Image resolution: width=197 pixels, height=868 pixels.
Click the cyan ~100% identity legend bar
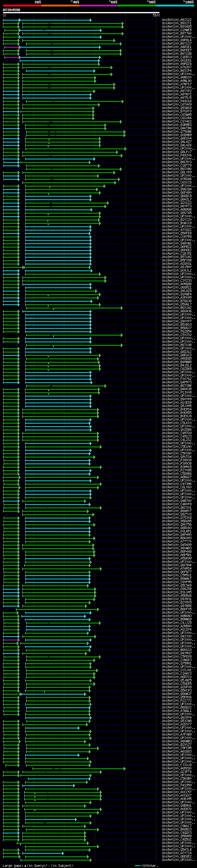coord(175,6)
